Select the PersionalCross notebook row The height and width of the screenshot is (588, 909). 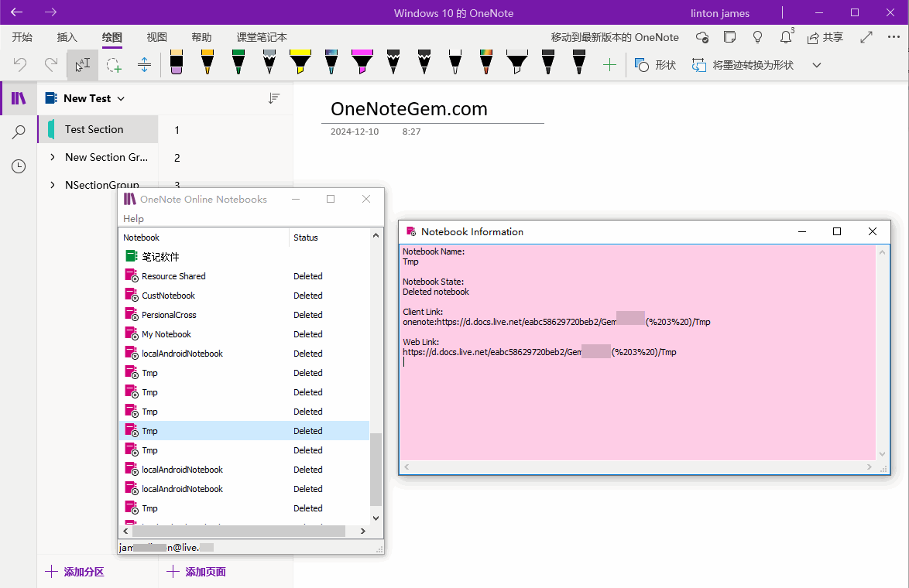[244, 315]
